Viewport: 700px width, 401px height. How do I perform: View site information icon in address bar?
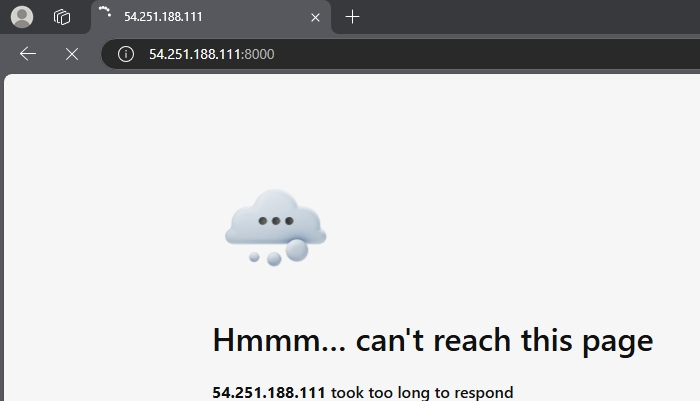[x=126, y=54]
